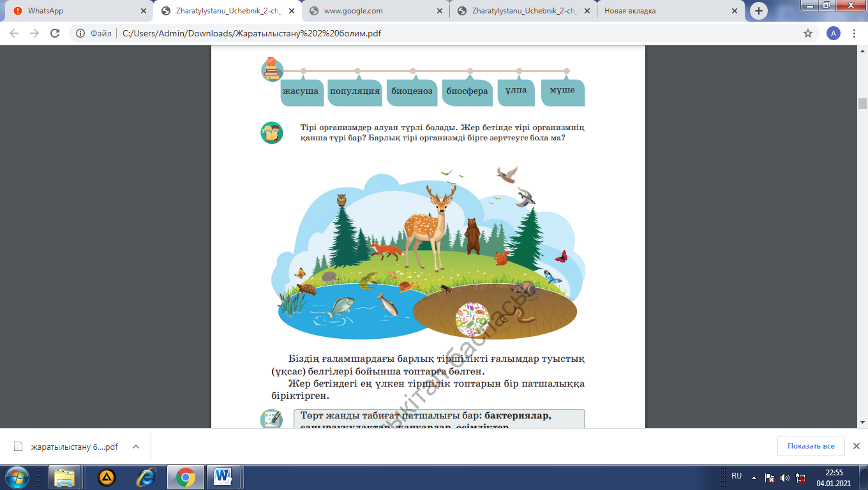
Task: Click the term жасуша
Action: coord(301,91)
